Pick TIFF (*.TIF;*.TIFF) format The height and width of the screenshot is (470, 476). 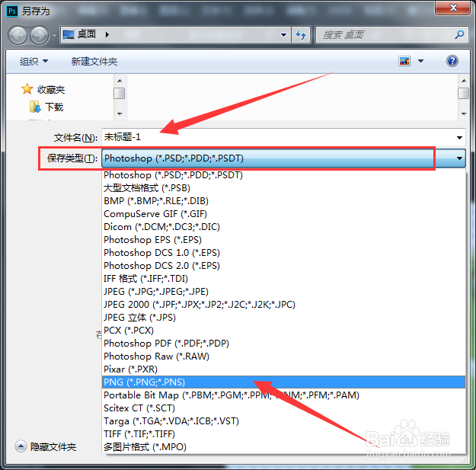pyautogui.click(x=283, y=434)
